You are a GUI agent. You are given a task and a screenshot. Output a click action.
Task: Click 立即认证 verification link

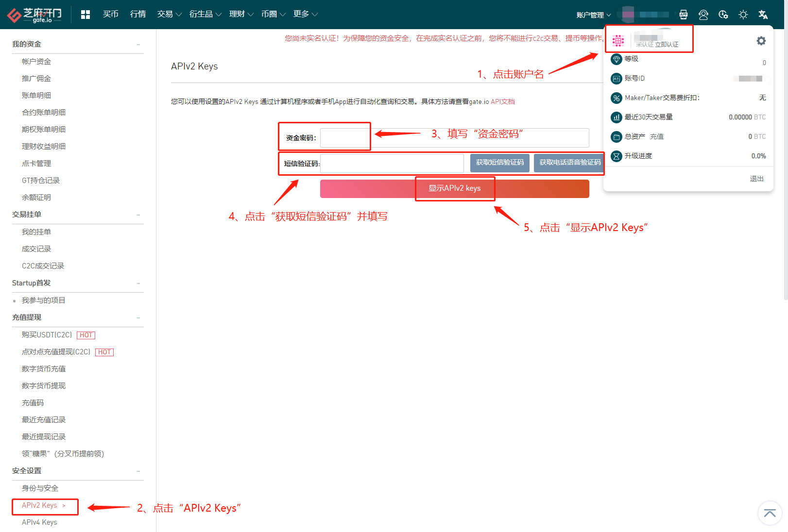pyautogui.click(x=667, y=45)
